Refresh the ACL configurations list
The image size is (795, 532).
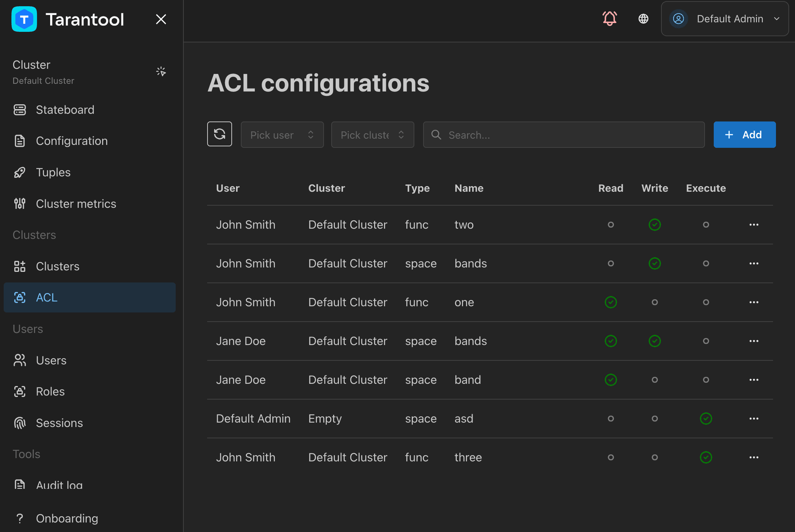220,134
